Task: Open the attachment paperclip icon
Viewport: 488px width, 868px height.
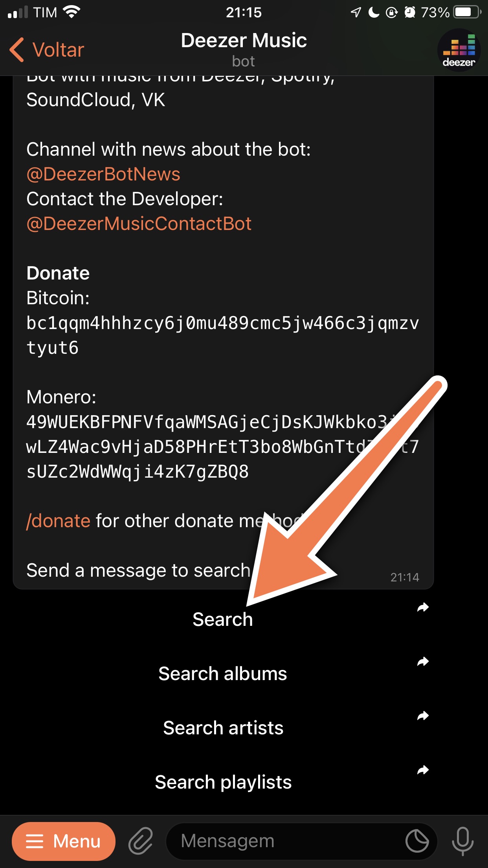Action: 141,841
